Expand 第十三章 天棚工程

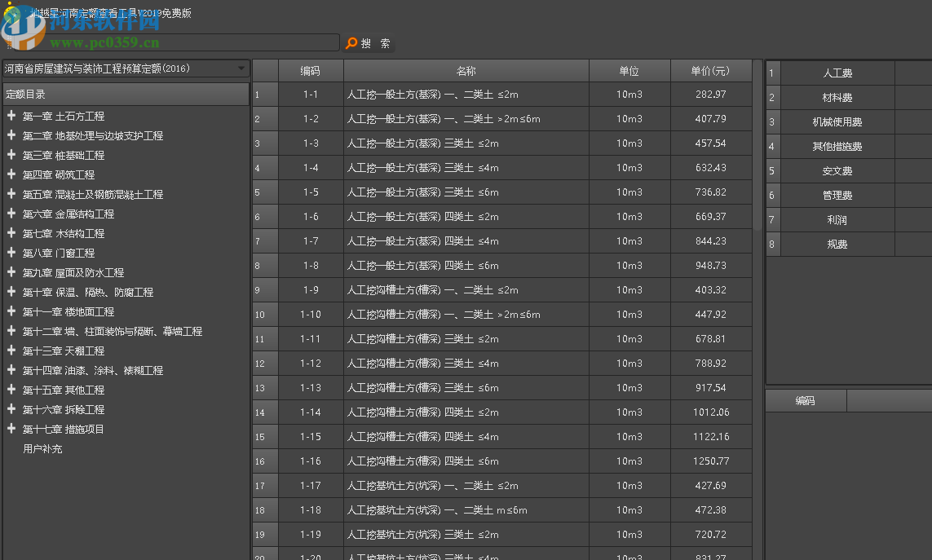(11, 351)
